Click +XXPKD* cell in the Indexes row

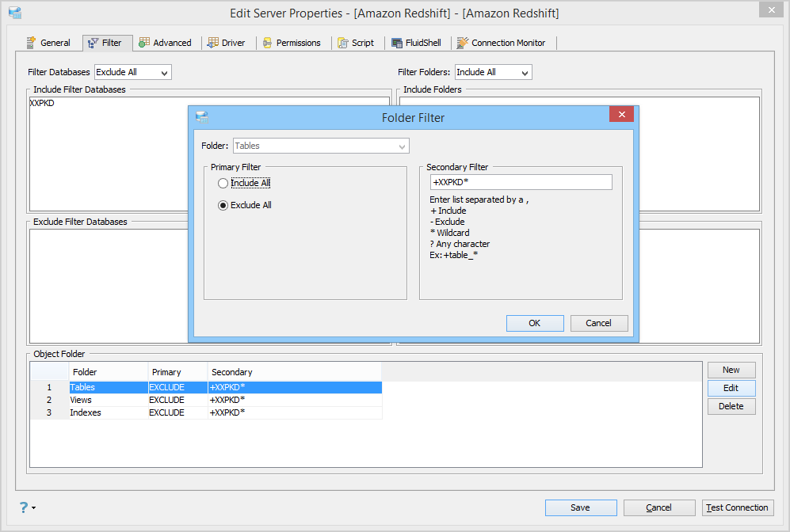point(295,412)
